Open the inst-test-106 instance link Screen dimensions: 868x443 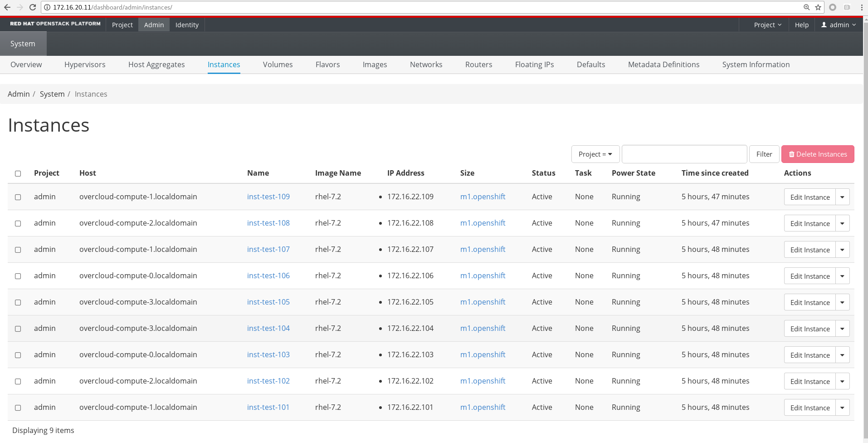click(x=268, y=276)
